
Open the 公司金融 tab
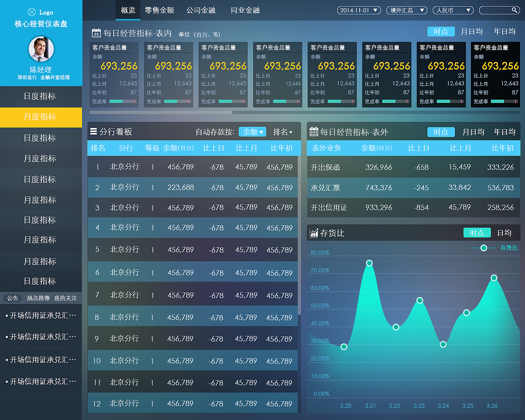click(201, 10)
